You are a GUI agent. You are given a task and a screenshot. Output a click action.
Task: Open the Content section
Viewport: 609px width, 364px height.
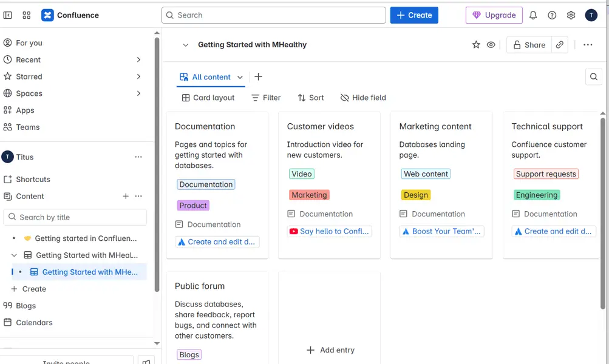click(30, 197)
